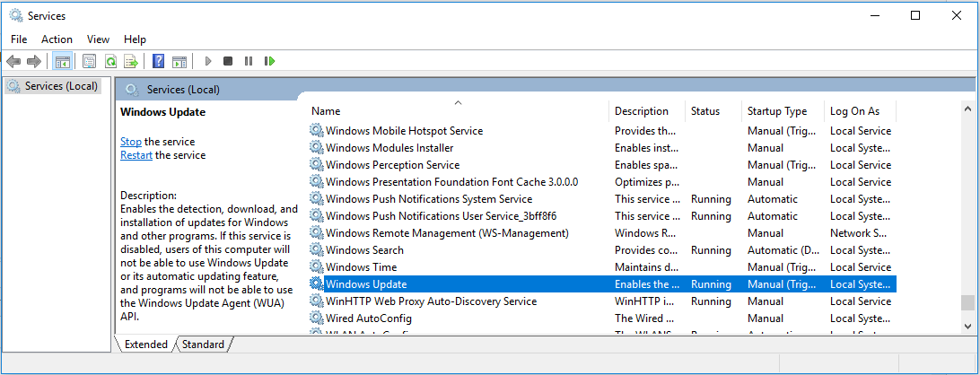Click the Stop the service link
This screenshot has width=980, height=375.
point(131,142)
